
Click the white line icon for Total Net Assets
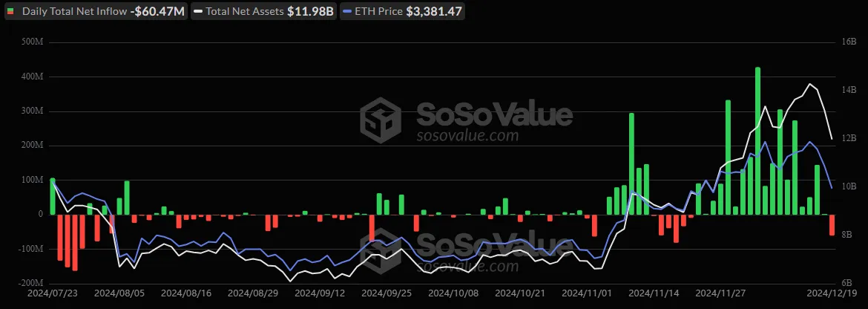click(199, 12)
